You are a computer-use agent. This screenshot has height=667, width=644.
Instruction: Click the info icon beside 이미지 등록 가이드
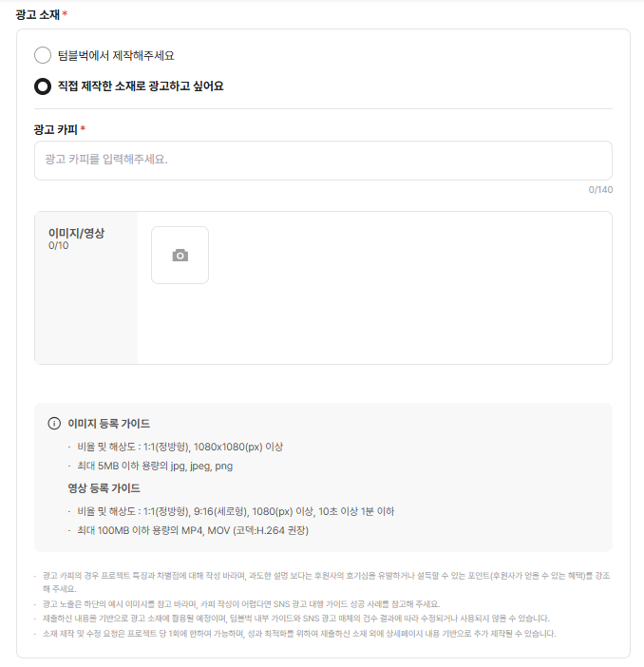54,424
